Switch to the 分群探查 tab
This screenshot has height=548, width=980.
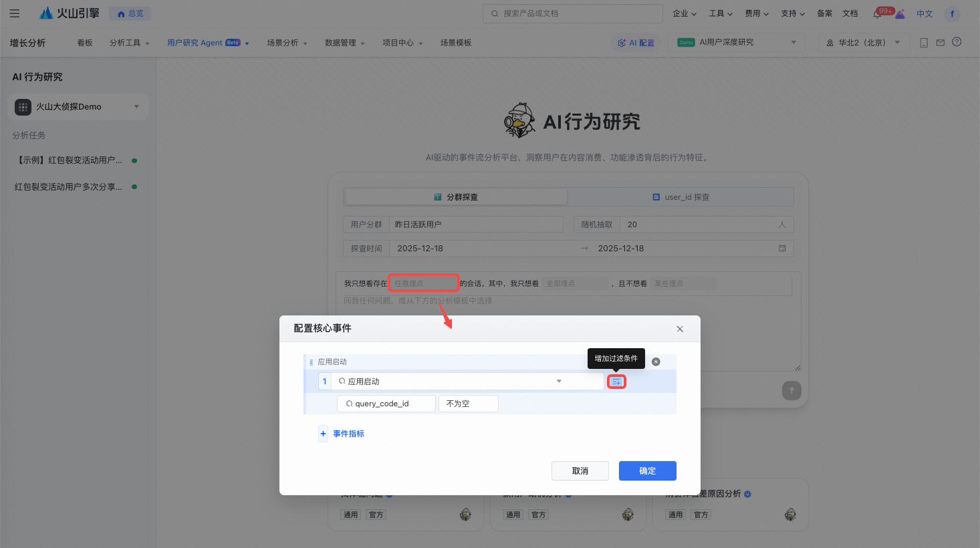[456, 197]
